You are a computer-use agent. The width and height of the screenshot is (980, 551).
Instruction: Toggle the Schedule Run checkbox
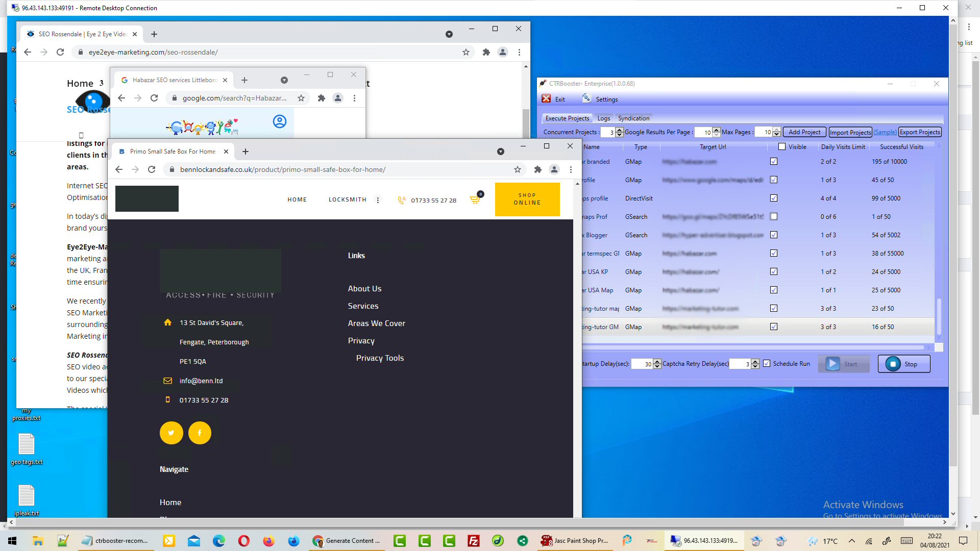pos(767,364)
